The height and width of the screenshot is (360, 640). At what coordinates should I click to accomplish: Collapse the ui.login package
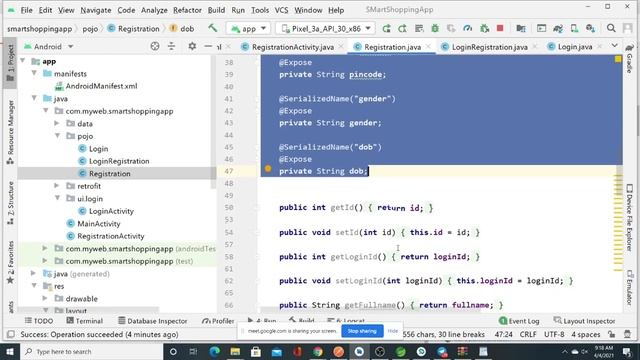pos(58,198)
